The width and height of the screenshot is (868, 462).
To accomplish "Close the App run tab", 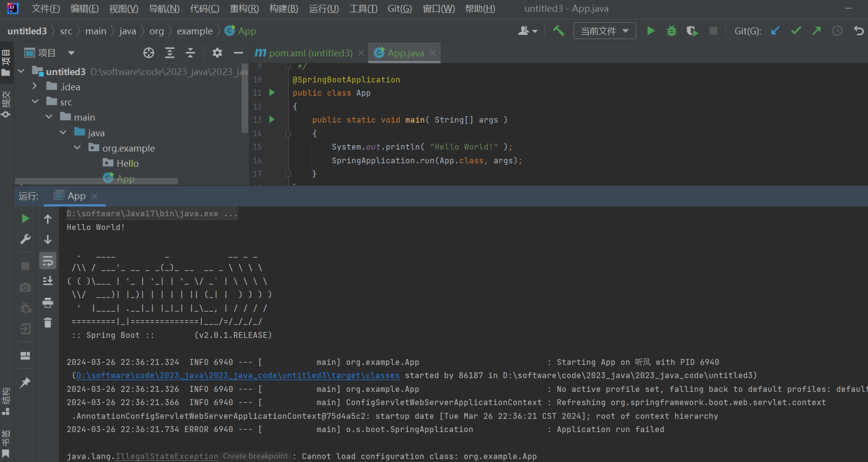I will [x=95, y=196].
